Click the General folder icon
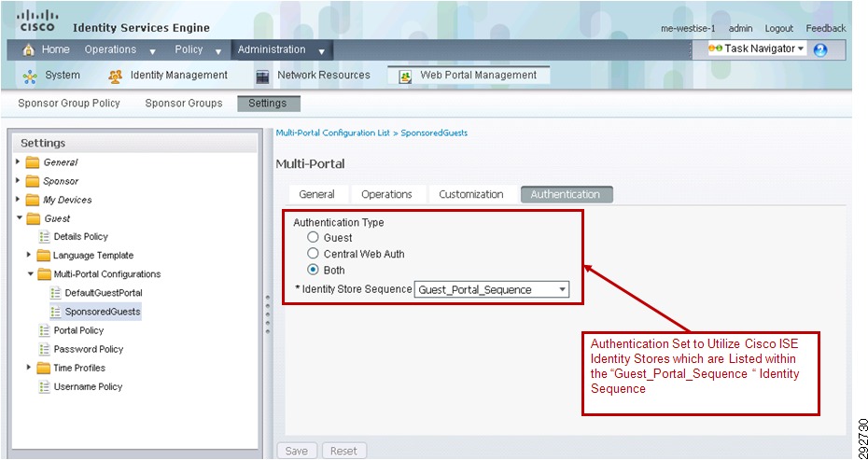Screen dimensions: 868x460 tap(33, 162)
